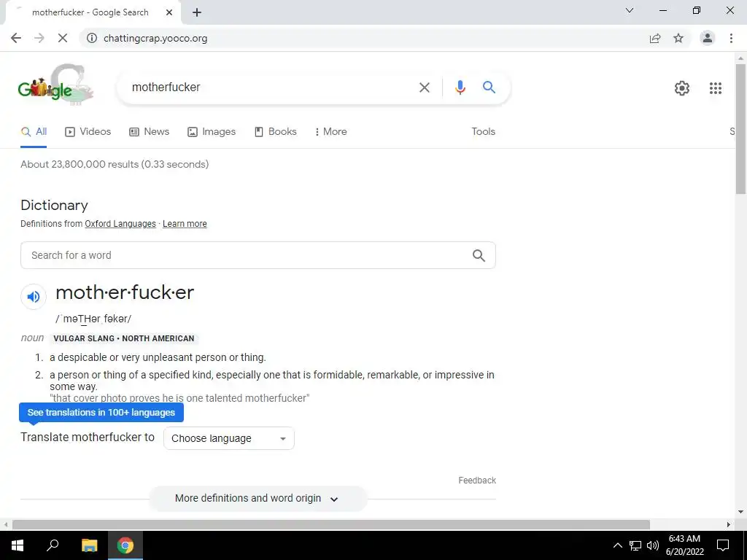Screen dimensions: 747x560
Task: Expand More definitions and word origin
Action: click(x=258, y=498)
